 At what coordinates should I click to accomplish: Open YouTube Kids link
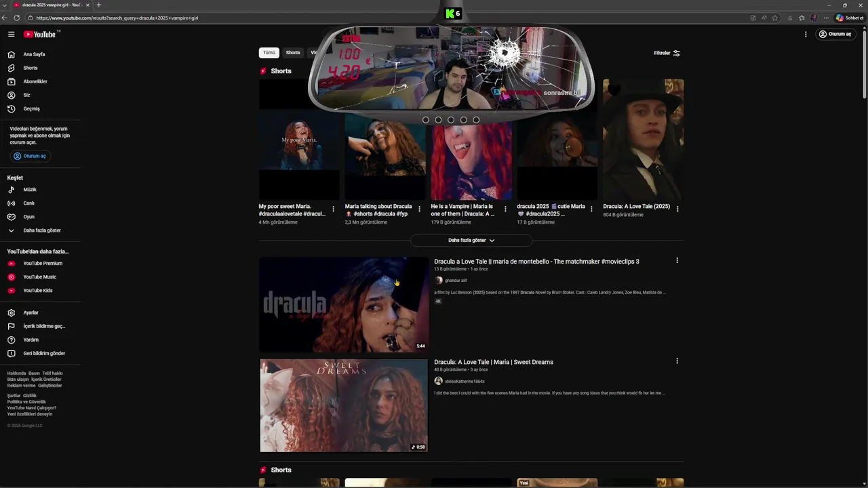(x=41, y=290)
